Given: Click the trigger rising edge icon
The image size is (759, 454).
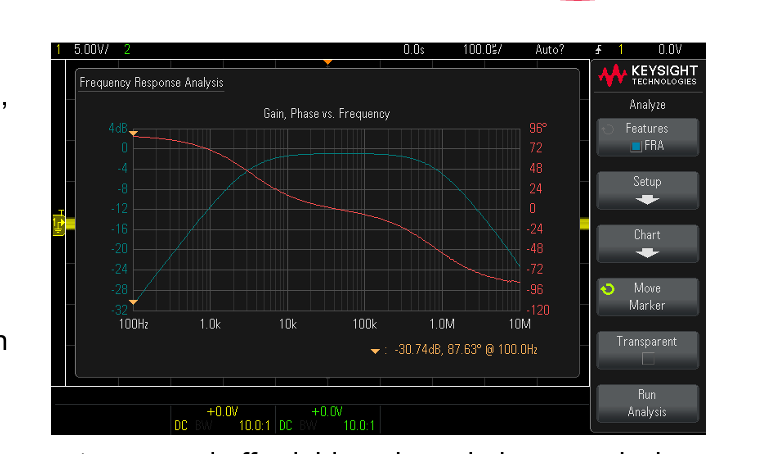Looking at the screenshot, I should (599, 49).
